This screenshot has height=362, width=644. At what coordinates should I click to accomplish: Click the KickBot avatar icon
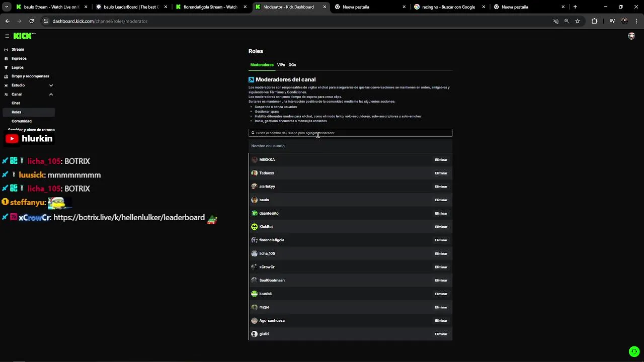pos(254,227)
